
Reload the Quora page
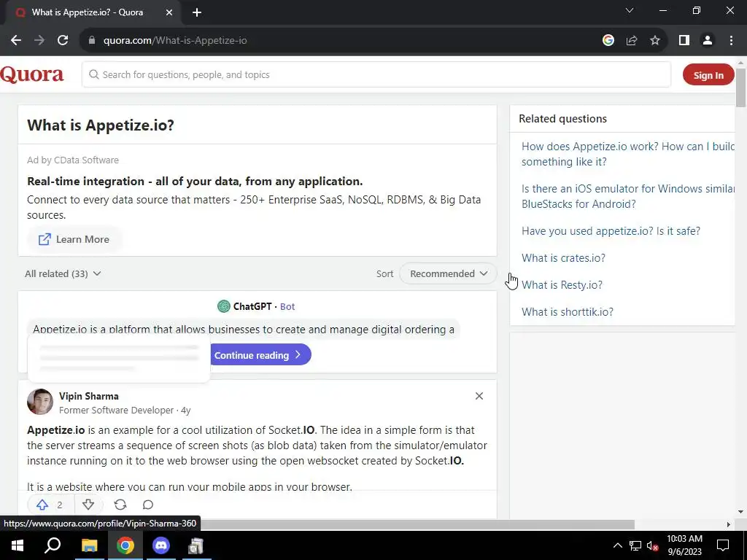tap(63, 41)
